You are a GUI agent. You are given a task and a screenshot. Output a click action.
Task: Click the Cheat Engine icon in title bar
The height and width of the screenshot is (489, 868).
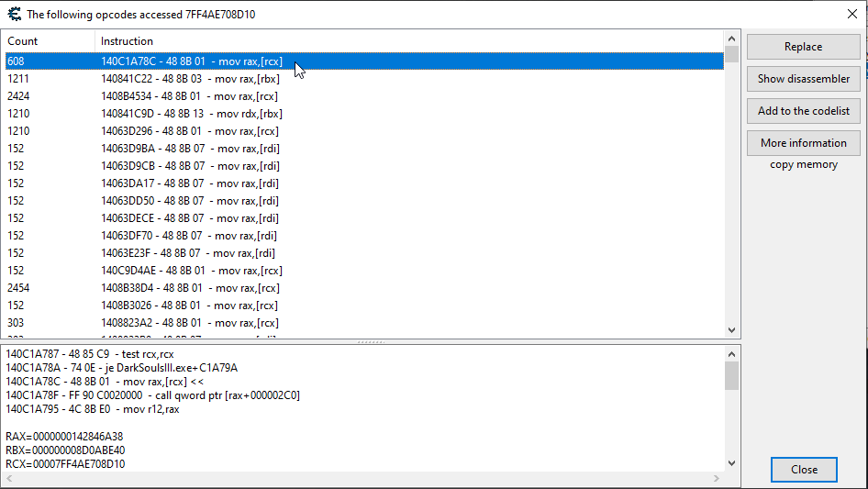13,14
